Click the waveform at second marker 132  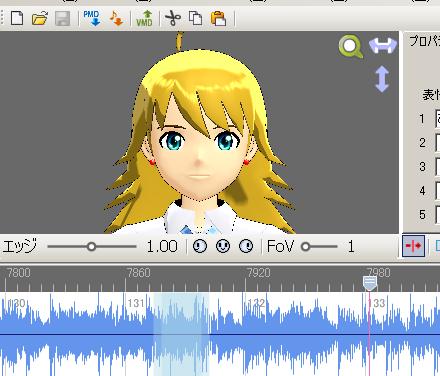coord(256,303)
